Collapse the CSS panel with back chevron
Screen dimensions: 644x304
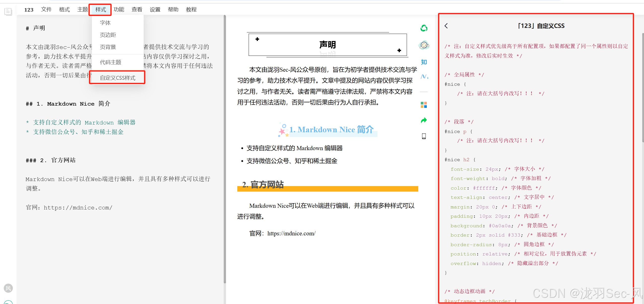click(446, 26)
